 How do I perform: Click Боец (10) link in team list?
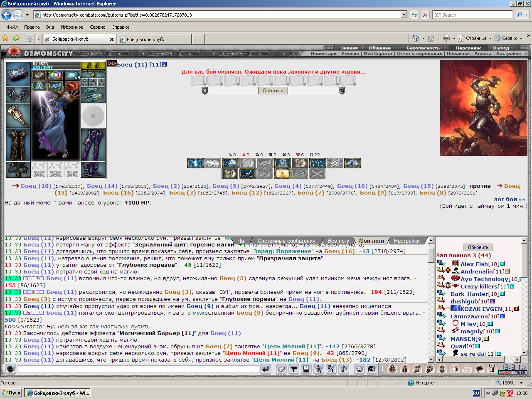tap(36, 186)
